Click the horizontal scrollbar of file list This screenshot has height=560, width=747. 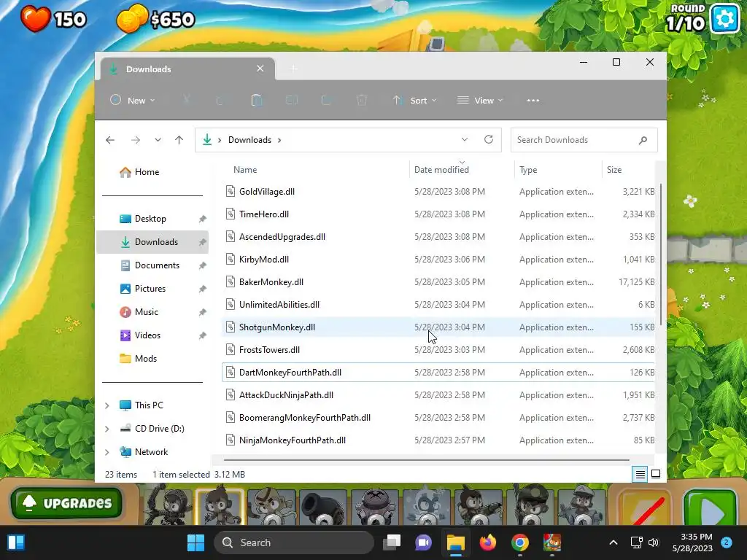pos(426,460)
